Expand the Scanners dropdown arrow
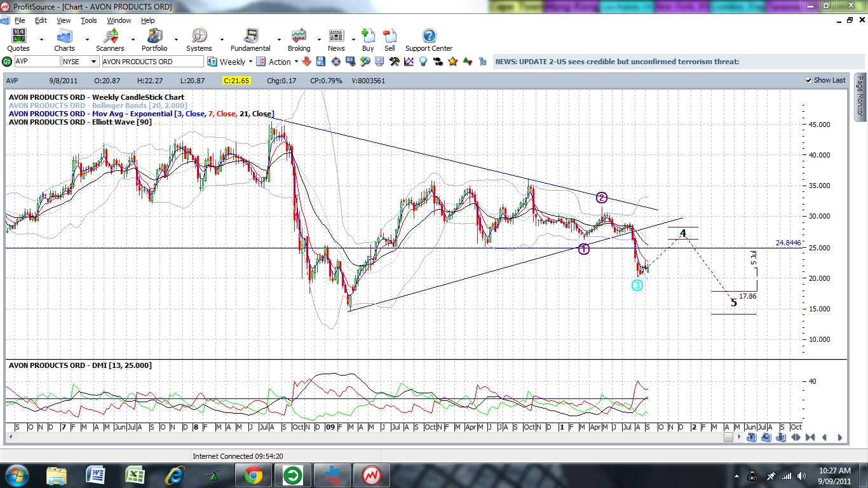 pyautogui.click(x=132, y=39)
